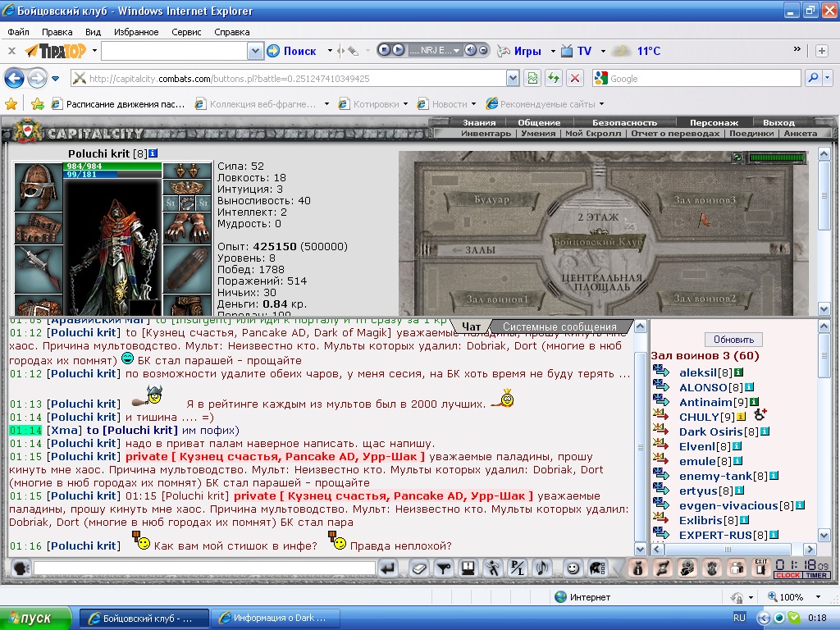Click the info icon next to Poluchi krit

coord(153,153)
